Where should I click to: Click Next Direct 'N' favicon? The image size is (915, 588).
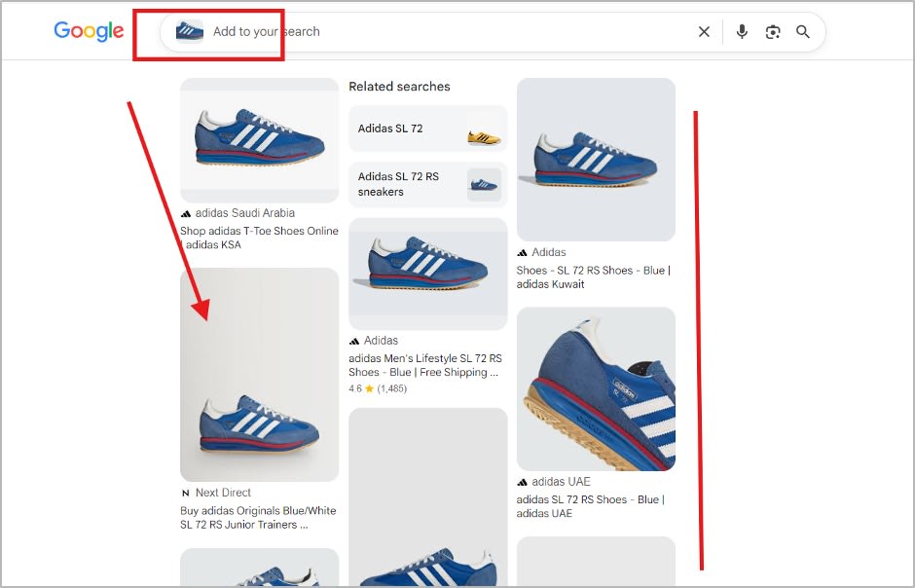coord(186,493)
